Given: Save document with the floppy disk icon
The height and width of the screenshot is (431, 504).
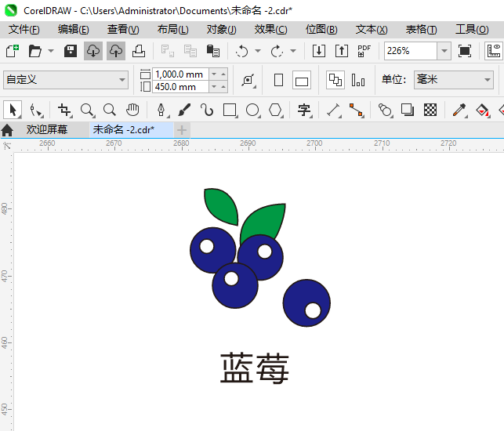Looking at the screenshot, I should point(71,51).
